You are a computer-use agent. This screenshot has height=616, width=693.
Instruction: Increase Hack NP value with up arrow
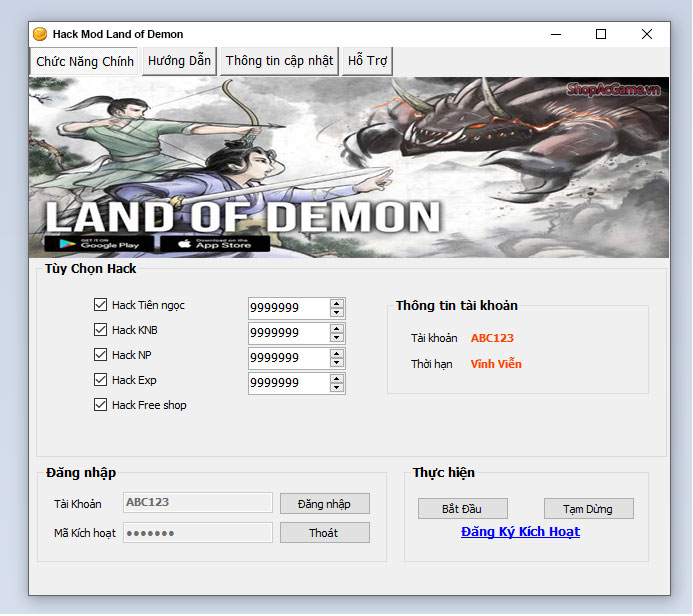337,354
